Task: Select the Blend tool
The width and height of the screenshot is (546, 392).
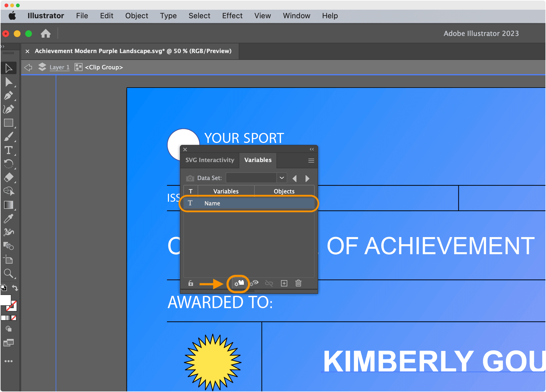Action: 9,246
